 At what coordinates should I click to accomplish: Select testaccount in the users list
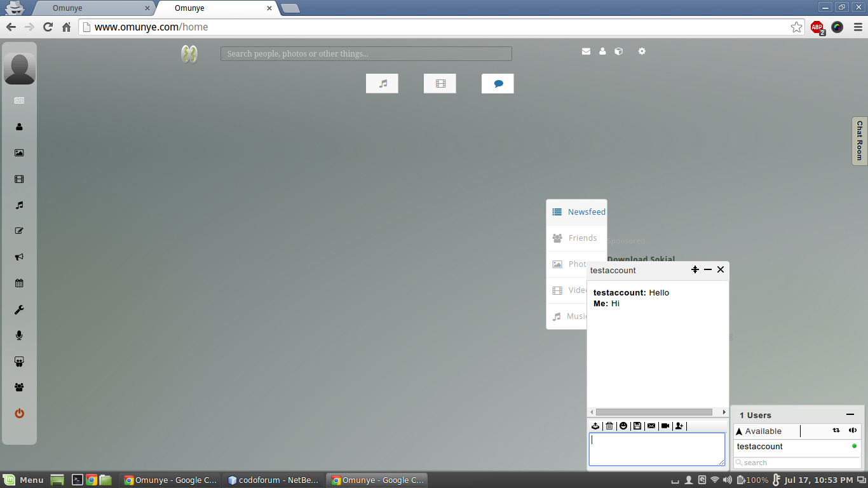(x=797, y=447)
